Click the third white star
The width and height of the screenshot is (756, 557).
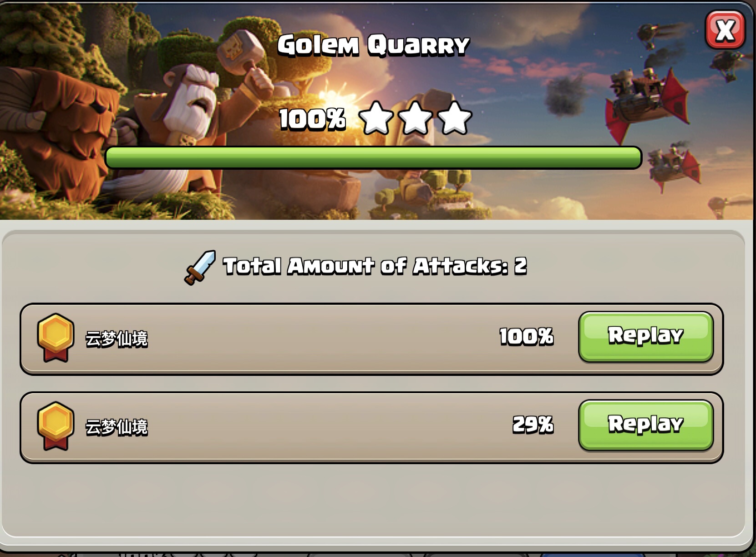point(454,118)
